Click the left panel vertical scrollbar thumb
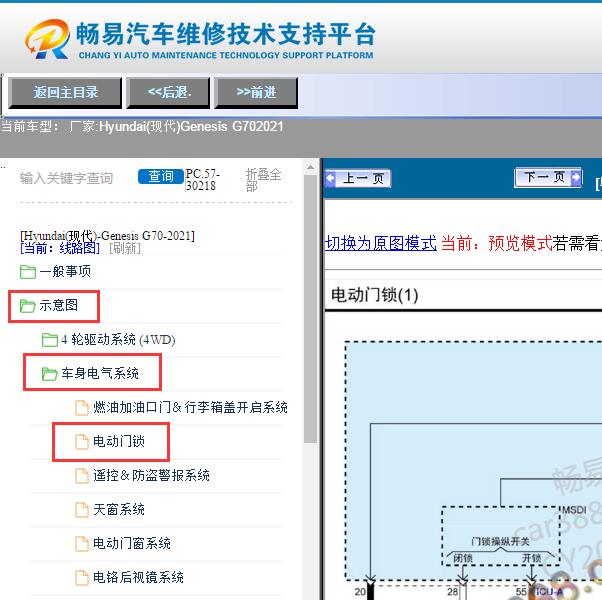Image resolution: width=602 pixels, height=600 pixels. 310,309
